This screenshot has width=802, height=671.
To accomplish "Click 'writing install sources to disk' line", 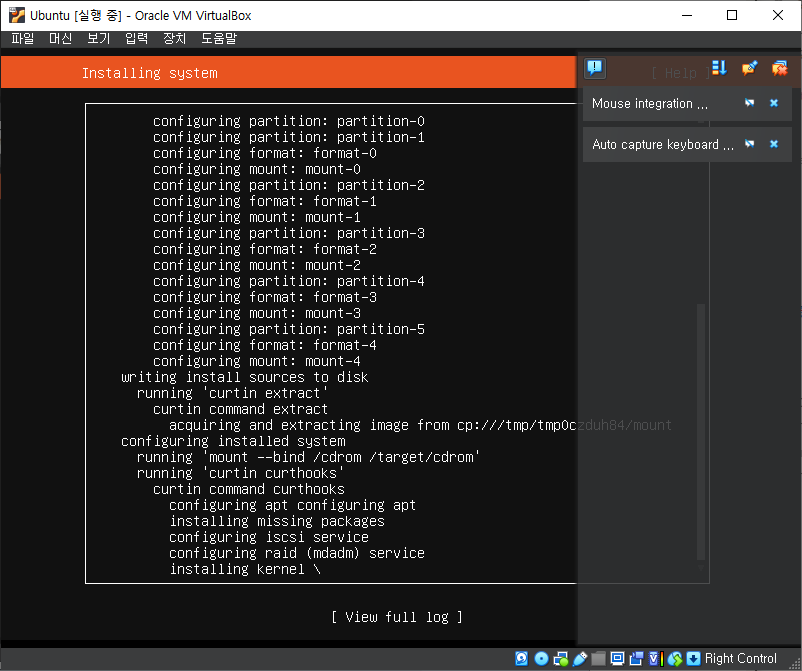I will (x=244, y=377).
